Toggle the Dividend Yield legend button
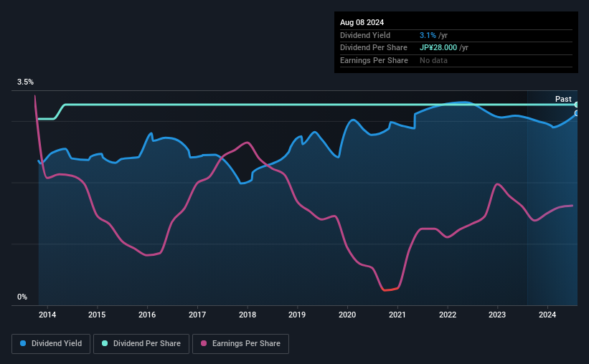The width and height of the screenshot is (589, 364). point(51,344)
